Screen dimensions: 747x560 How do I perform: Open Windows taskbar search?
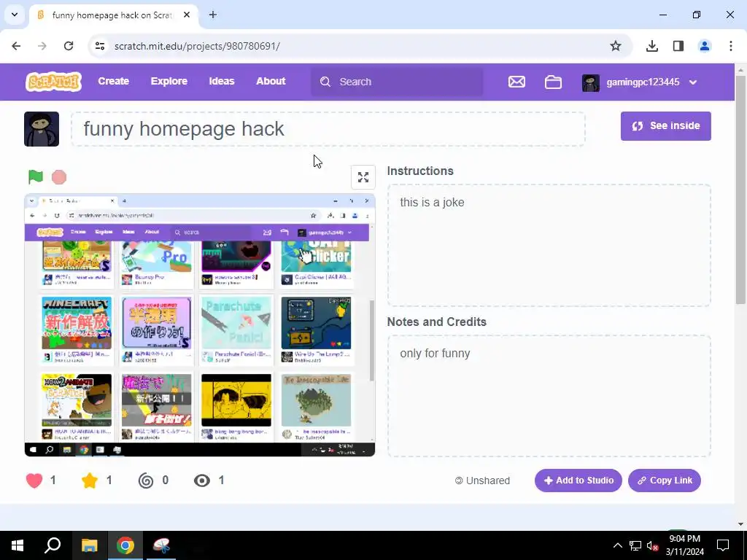click(x=53, y=545)
